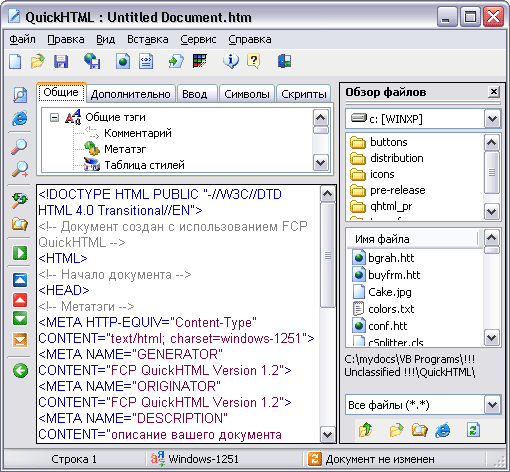Click the folder with magnifier bottom icon
510x472 pixels.
click(x=419, y=430)
